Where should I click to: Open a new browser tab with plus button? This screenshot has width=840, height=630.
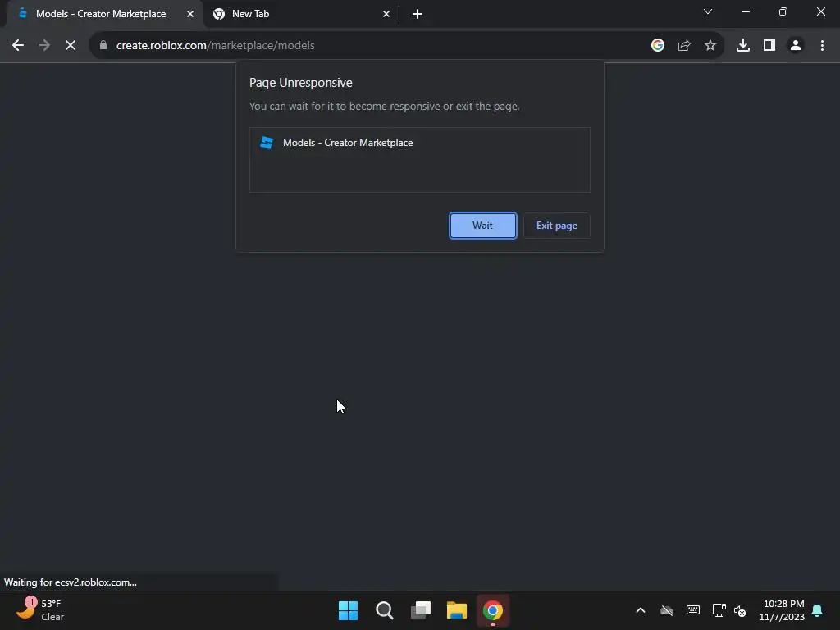point(418,14)
